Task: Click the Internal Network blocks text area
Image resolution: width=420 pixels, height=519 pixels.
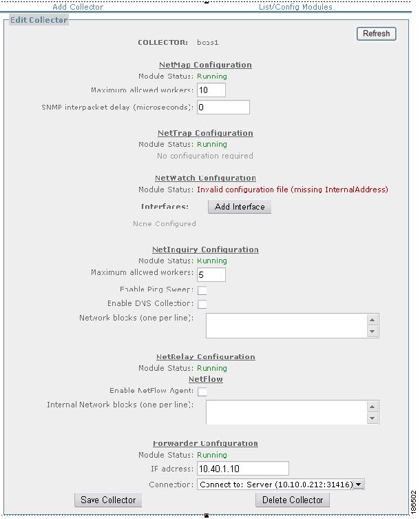Action: (x=286, y=412)
